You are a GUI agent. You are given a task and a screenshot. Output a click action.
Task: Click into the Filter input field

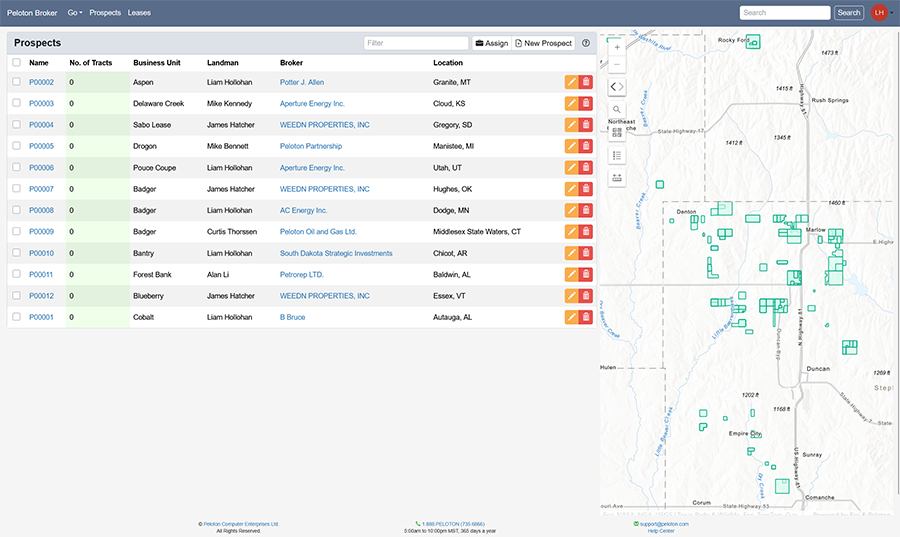[416, 44]
